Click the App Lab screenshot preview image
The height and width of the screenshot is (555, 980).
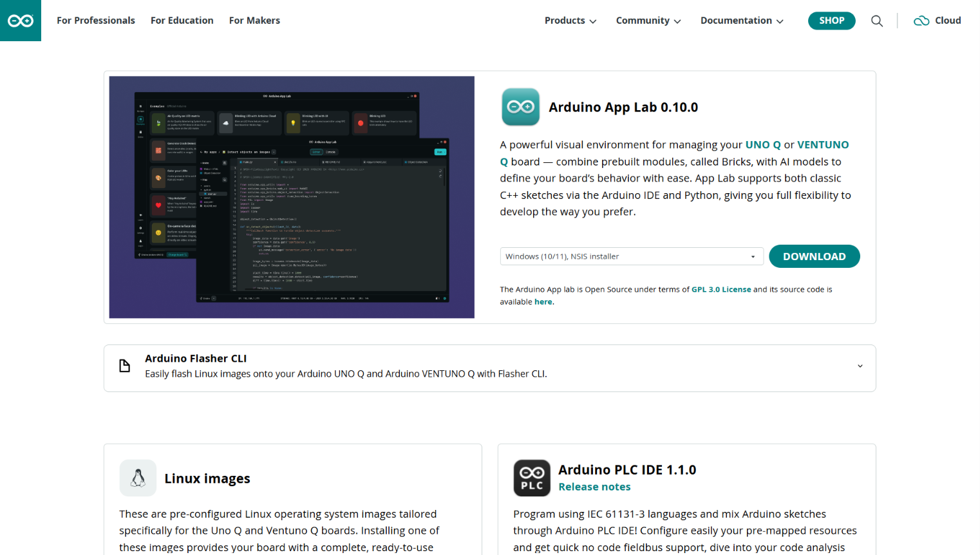point(292,197)
